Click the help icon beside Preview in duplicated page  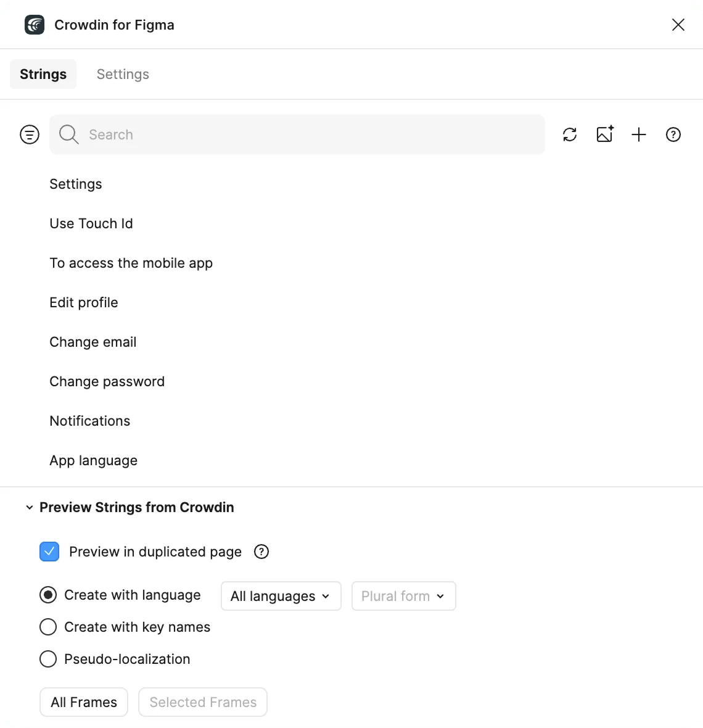point(261,552)
